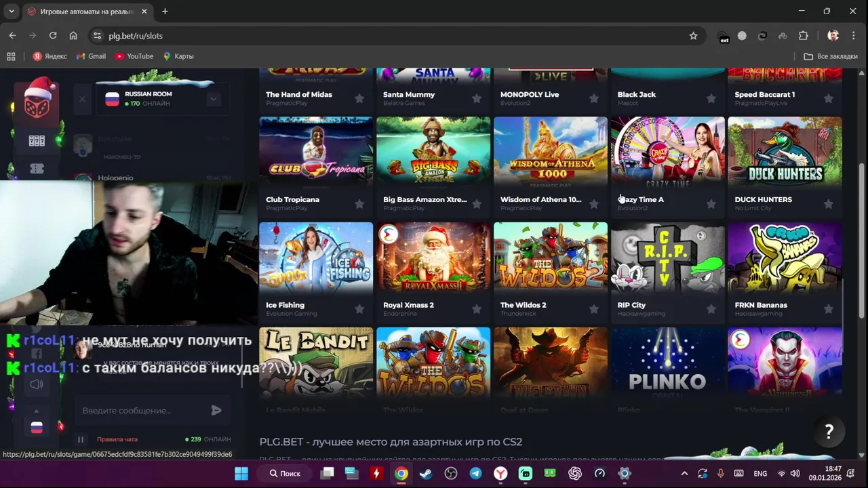Favorite MONOPOLY Live with star
Screen dimensions: 868x488
pos(594,99)
